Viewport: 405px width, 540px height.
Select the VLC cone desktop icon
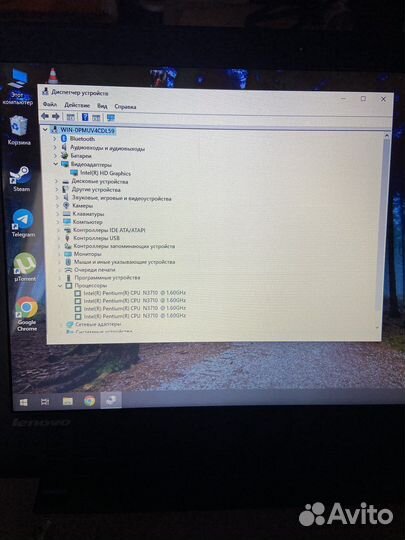point(53,76)
